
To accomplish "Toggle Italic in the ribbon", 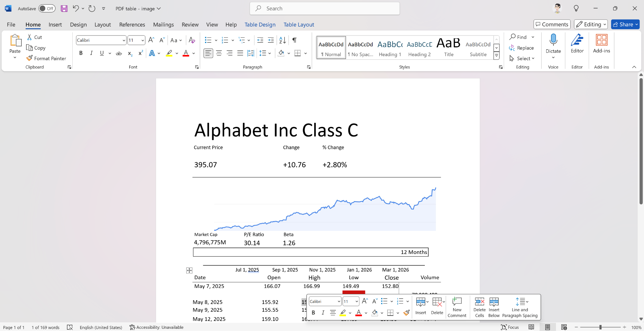I will pos(91,53).
